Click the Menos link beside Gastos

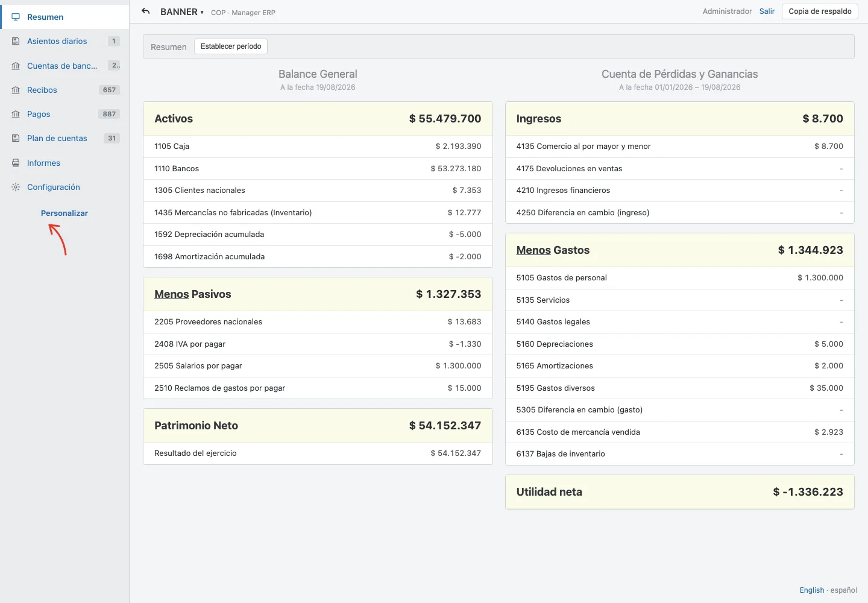point(533,250)
